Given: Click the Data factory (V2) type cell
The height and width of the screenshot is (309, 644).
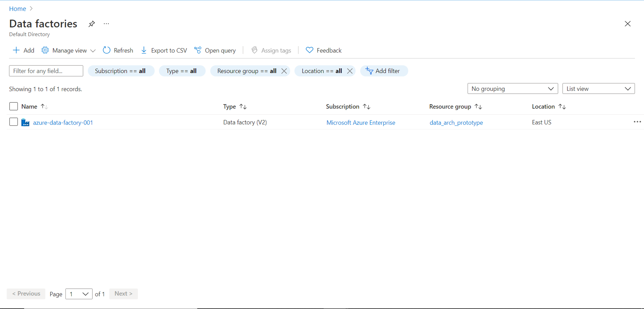Looking at the screenshot, I should 245,122.
